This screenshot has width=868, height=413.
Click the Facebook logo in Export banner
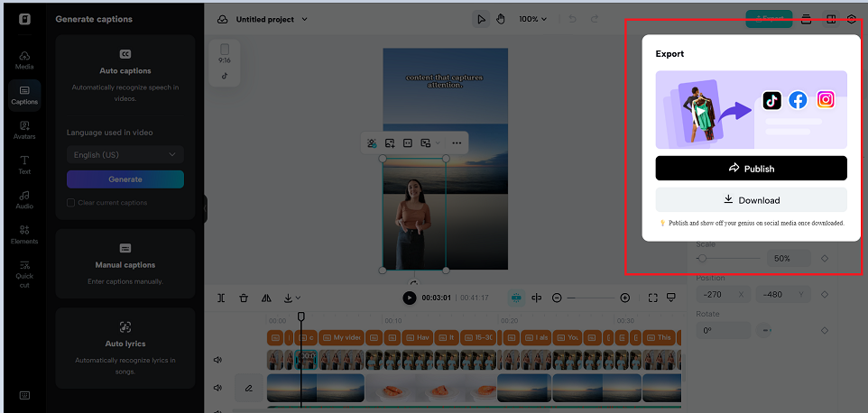tap(798, 100)
